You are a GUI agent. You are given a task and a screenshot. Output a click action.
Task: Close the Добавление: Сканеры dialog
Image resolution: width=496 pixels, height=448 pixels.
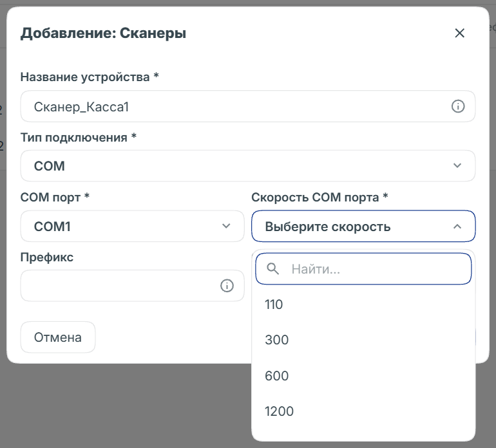(x=459, y=33)
